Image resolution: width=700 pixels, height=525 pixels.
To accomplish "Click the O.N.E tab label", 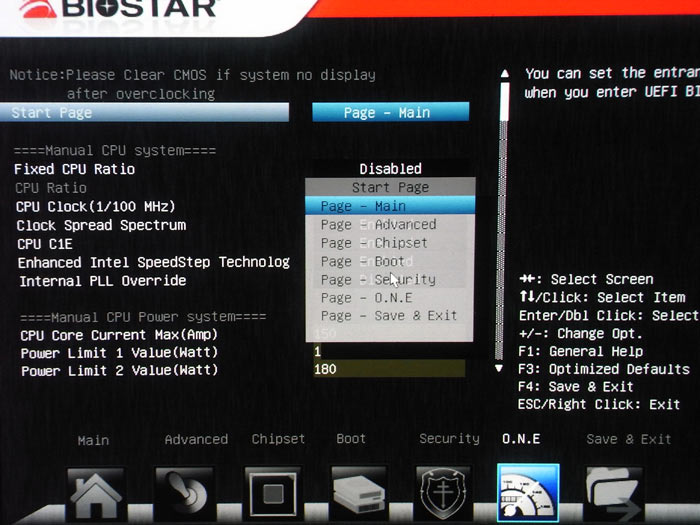I will [x=521, y=439].
